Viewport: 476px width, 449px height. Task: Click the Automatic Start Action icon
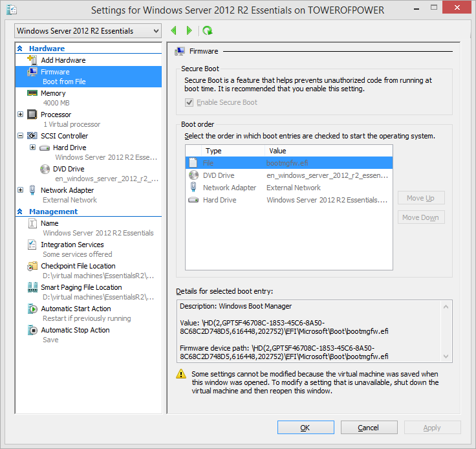coord(32,309)
